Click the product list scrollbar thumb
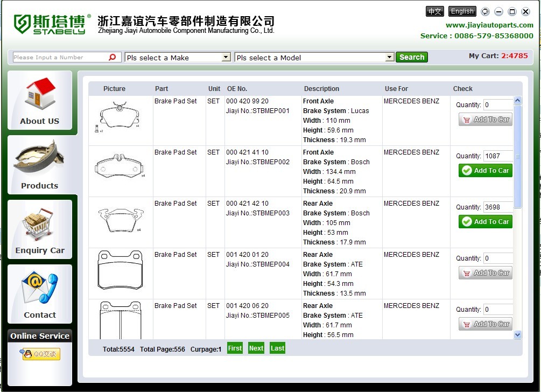541x392 pixels. click(x=517, y=157)
